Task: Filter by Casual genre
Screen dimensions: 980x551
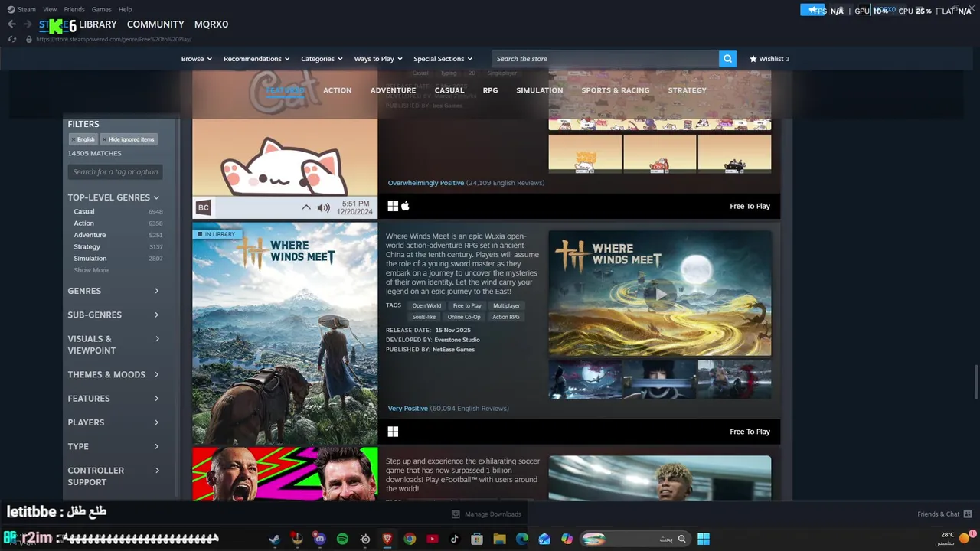Action: 84,211
